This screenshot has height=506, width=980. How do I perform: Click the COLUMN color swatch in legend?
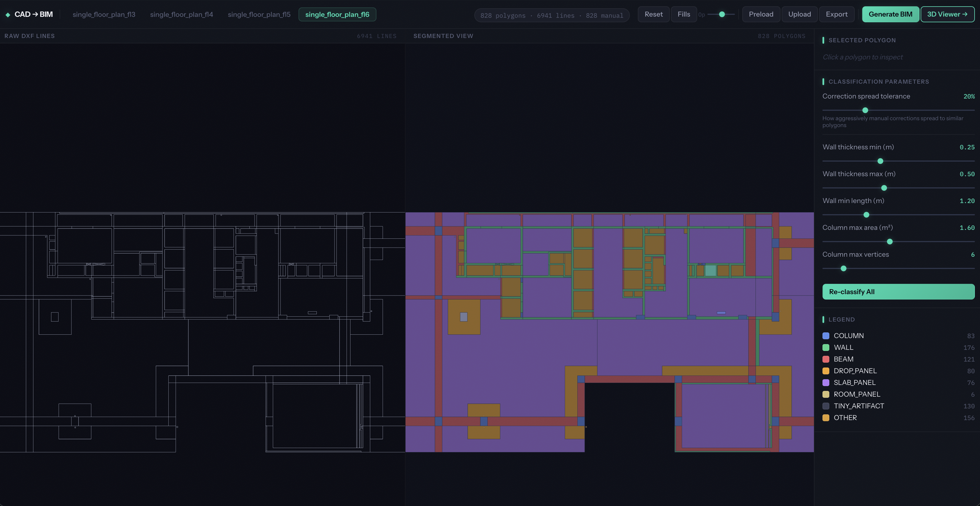pos(826,336)
